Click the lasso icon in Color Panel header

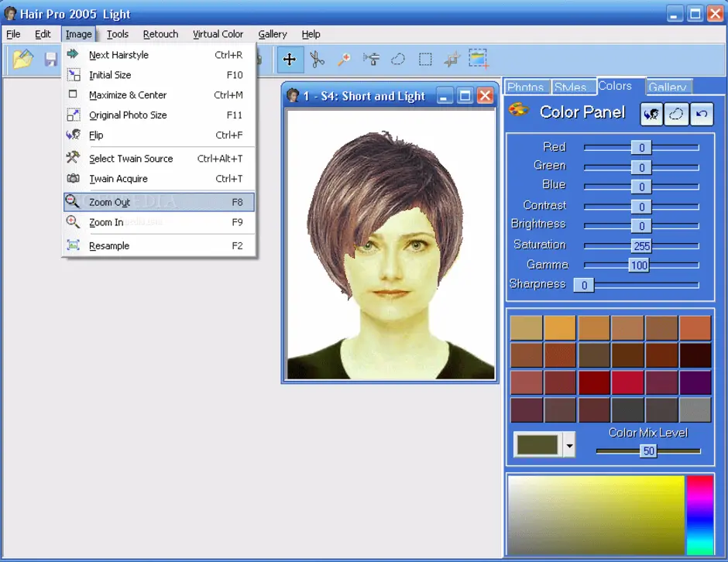click(676, 114)
